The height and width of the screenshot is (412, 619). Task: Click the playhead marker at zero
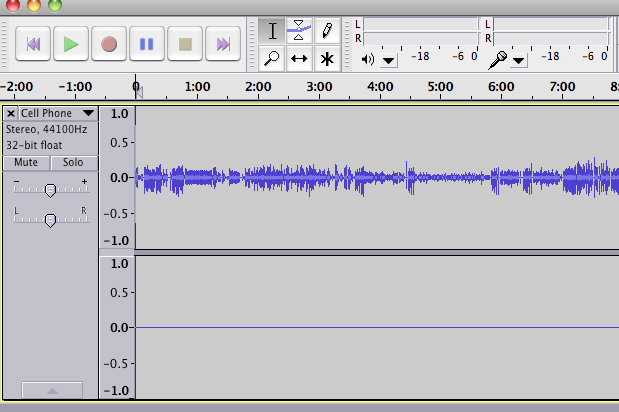pos(137,90)
